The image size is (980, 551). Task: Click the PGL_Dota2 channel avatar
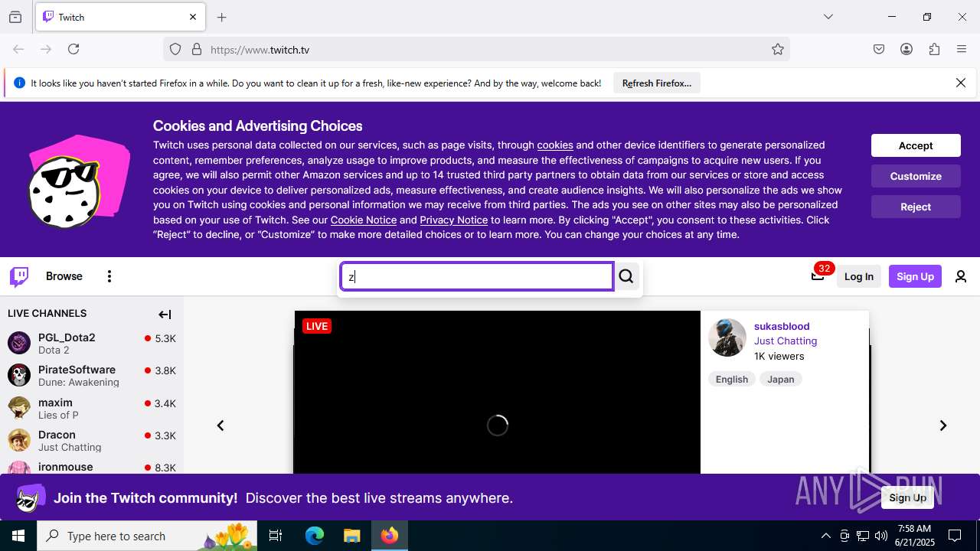pos(19,343)
